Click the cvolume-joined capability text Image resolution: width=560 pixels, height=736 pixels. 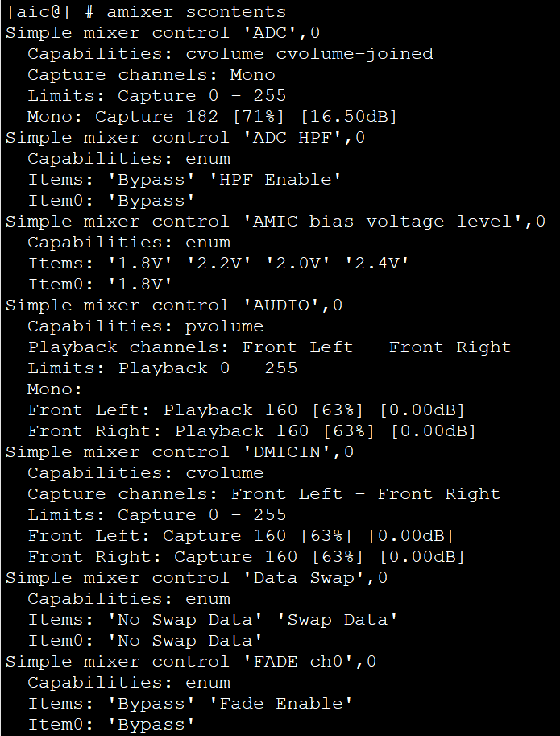click(x=355, y=54)
